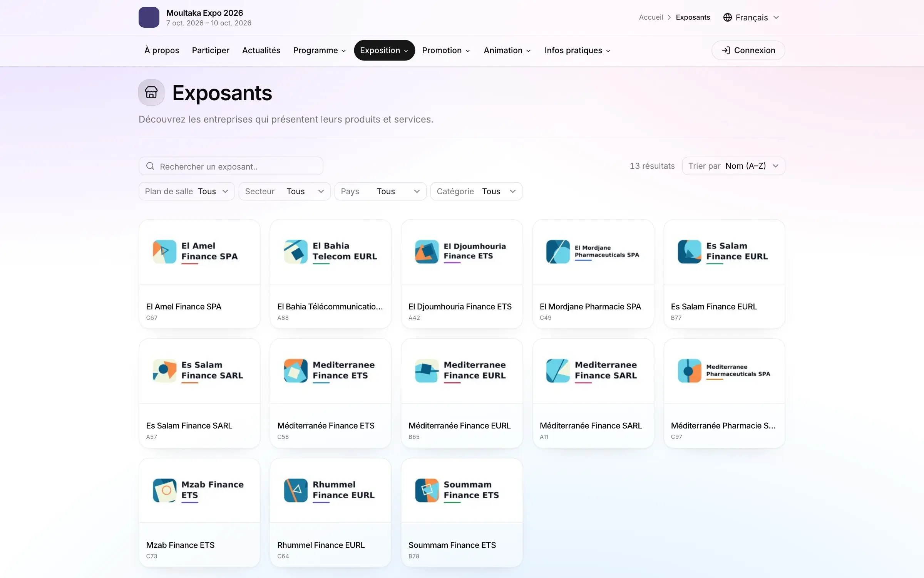Open Mediterranee Pharmaceuticals SPA logo
This screenshot has width=924, height=578.
pyautogui.click(x=724, y=371)
